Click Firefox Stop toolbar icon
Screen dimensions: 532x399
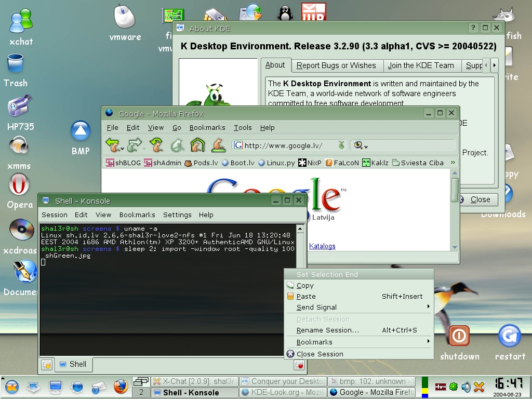coord(177,145)
